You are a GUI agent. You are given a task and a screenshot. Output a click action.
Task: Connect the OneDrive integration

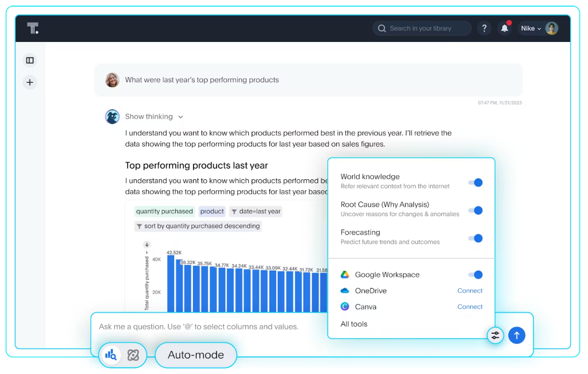click(x=470, y=291)
